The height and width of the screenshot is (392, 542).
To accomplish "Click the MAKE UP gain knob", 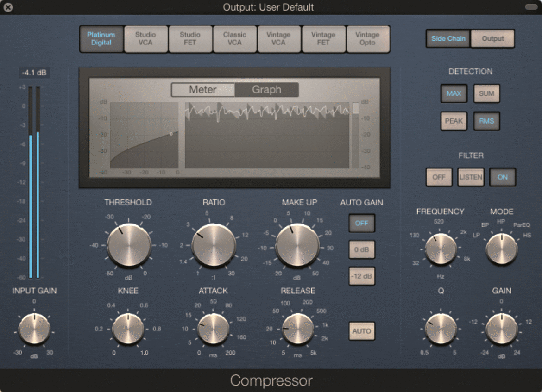I will tap(297, 245).
